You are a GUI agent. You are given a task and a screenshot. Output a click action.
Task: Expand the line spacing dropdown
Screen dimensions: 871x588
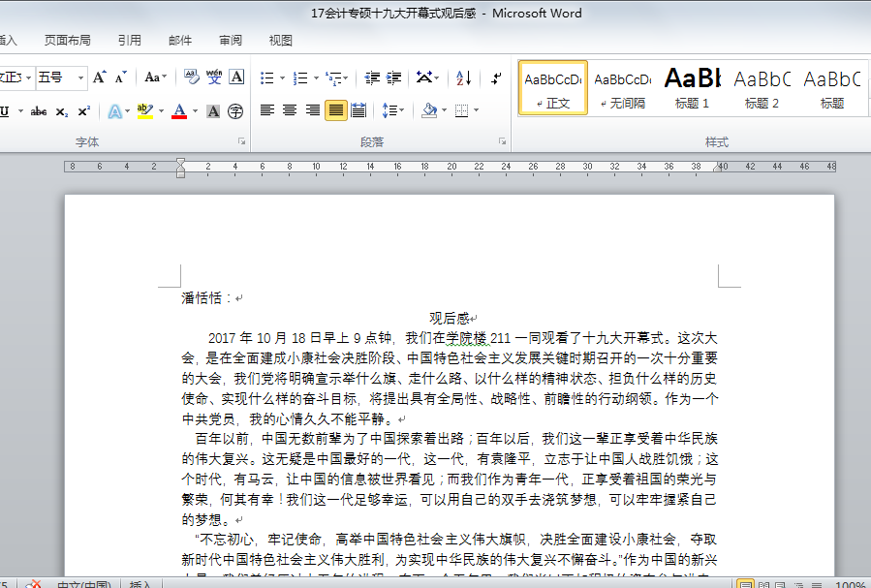point(400,110)
